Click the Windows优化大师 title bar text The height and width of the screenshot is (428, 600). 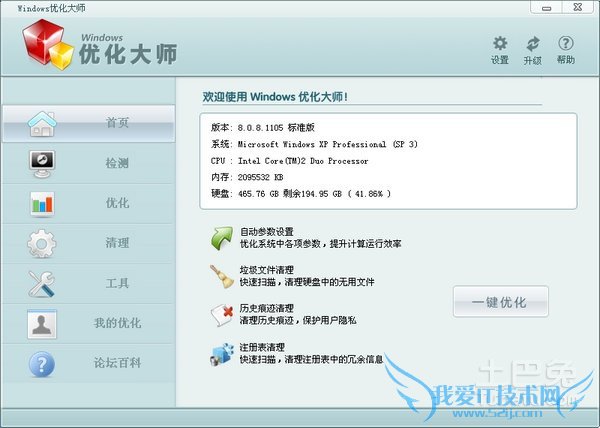(51, 8)
